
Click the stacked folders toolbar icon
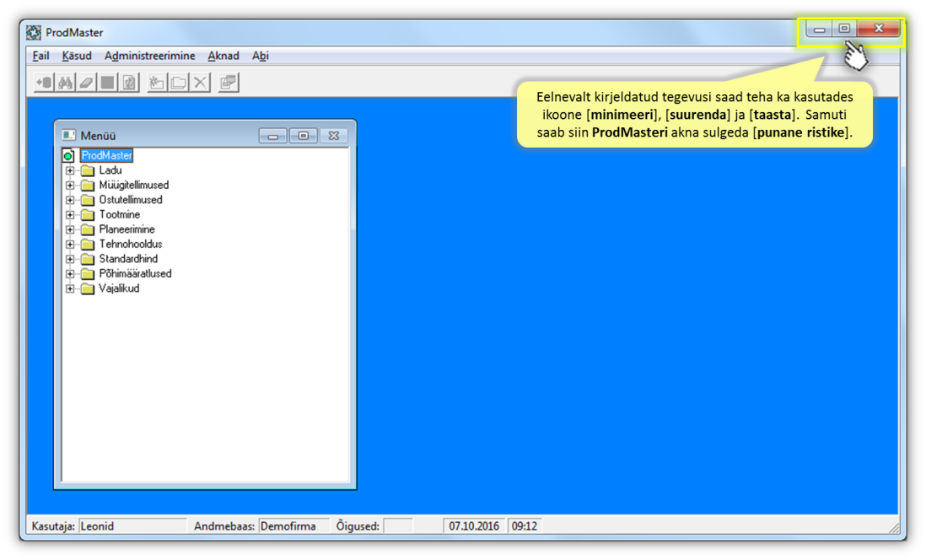pyautogui.click(x=178, y=82)
